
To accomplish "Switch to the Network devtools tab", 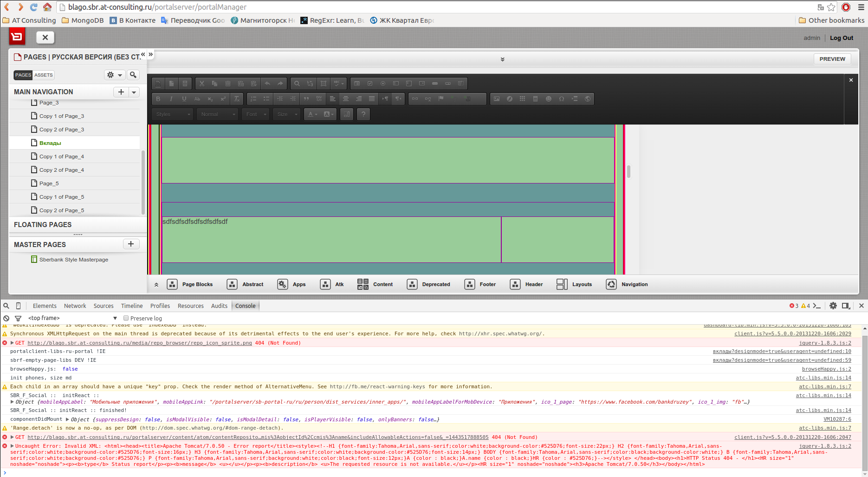I will pos(75,306).
